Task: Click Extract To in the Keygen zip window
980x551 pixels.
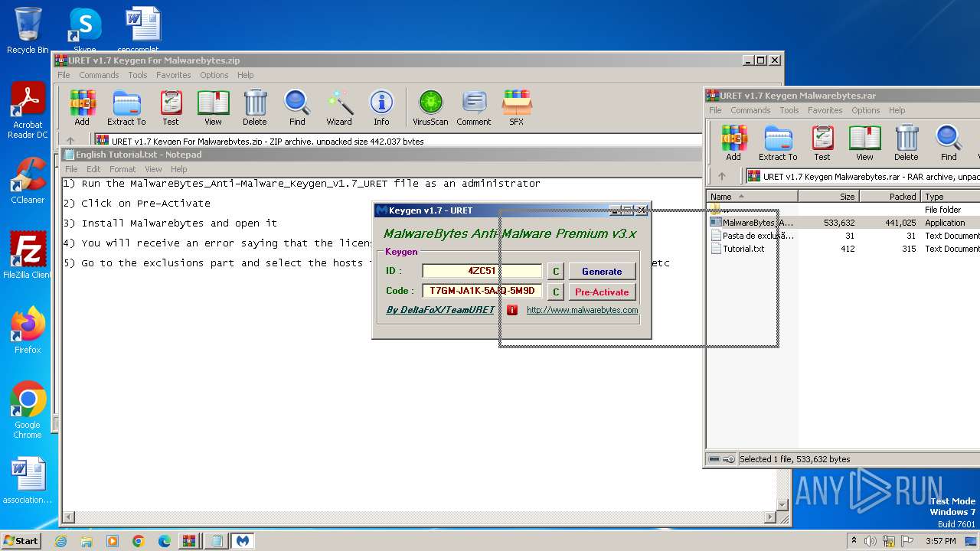Action: point(126,108)
